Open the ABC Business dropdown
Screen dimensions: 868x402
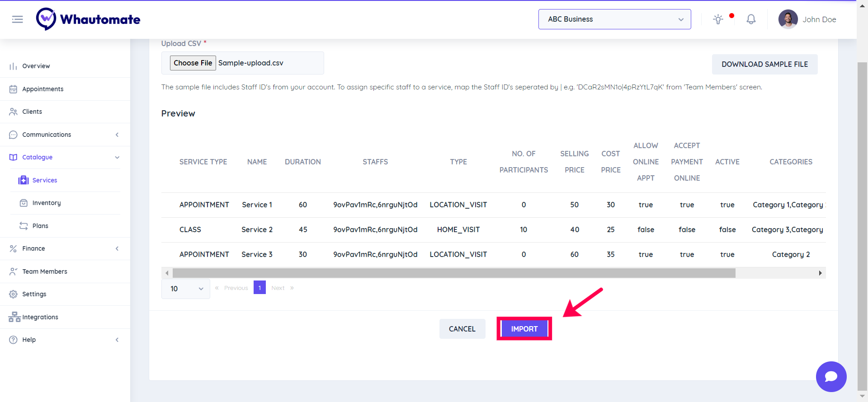pyautogui.click(x=614, y=19)
